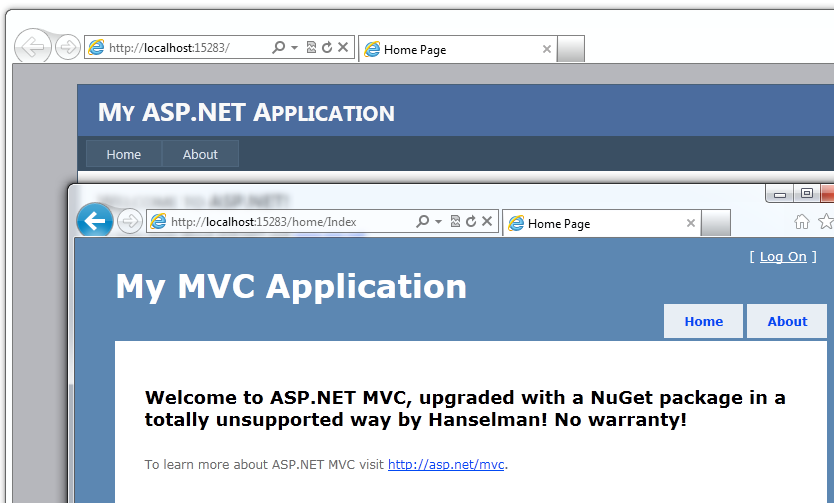Open Home menu in MVC Application

click(x=703, y=321)
